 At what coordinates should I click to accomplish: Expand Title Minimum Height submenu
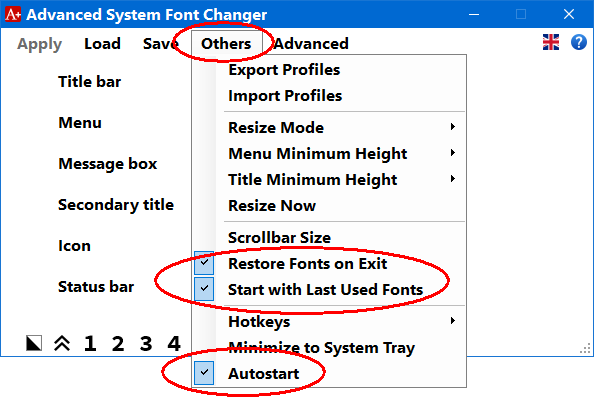click(x=329, y=179)
